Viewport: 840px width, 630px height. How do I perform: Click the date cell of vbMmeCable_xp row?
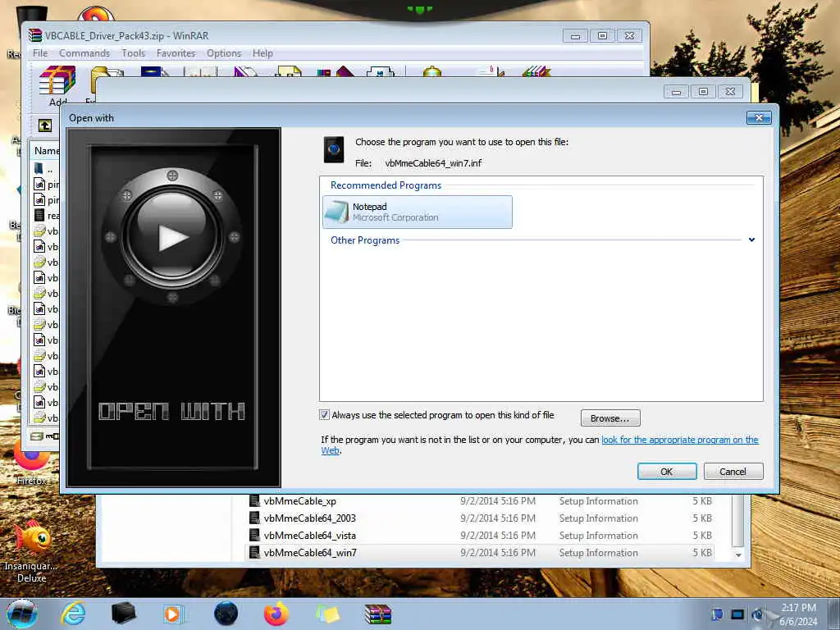click(x=498, y=501)
